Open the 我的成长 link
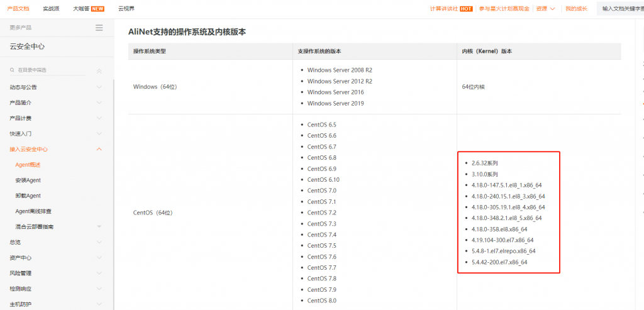The image size is (644, 310). (x=576, y=9)
